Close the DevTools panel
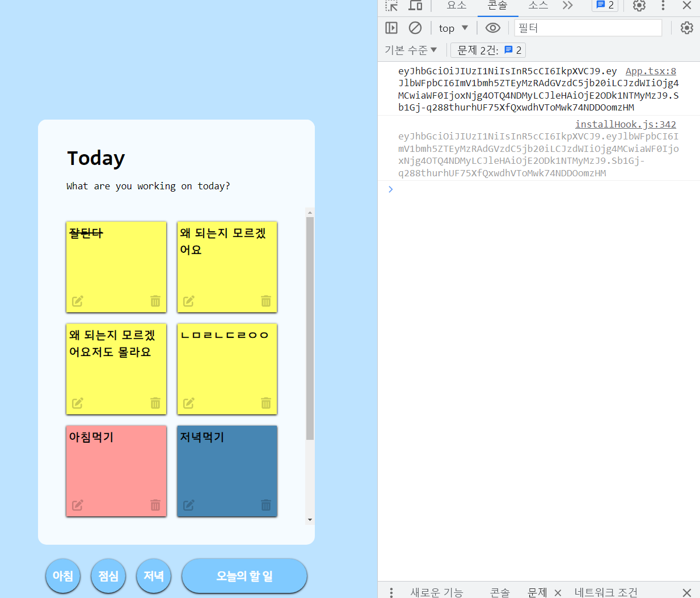 pos(687,6)
